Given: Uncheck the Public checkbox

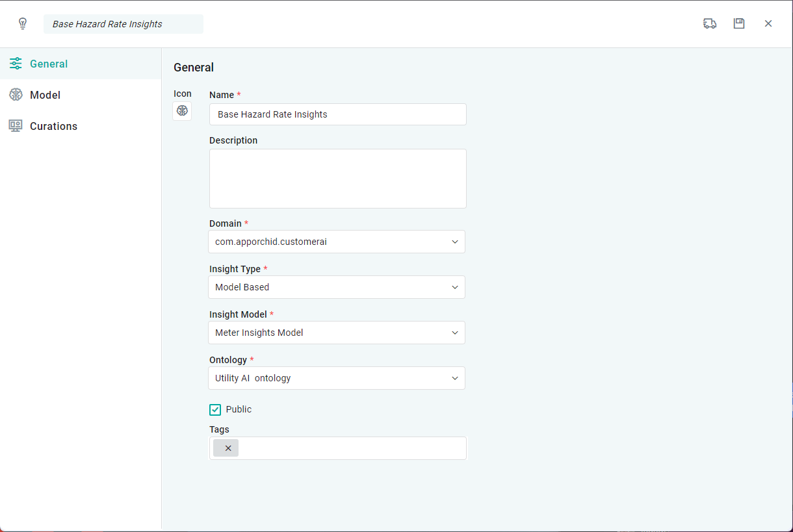Looking at the screenshot, I should 215,410.
